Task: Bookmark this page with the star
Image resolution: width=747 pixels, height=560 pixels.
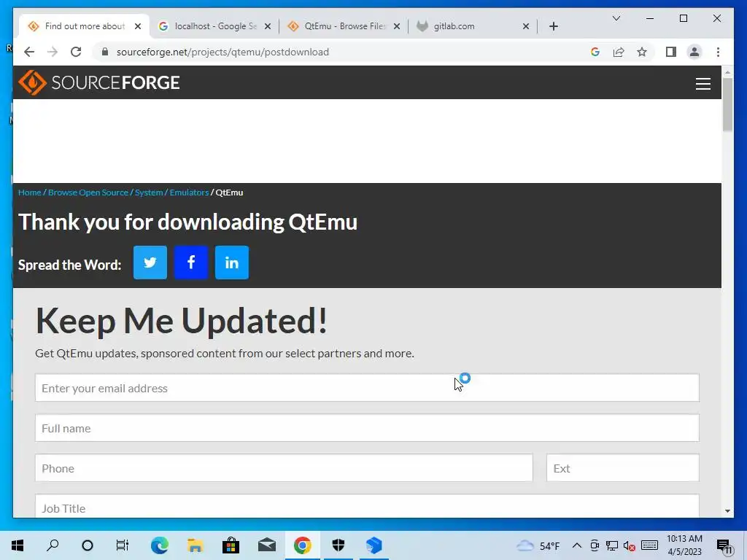Action: [642, 52]
